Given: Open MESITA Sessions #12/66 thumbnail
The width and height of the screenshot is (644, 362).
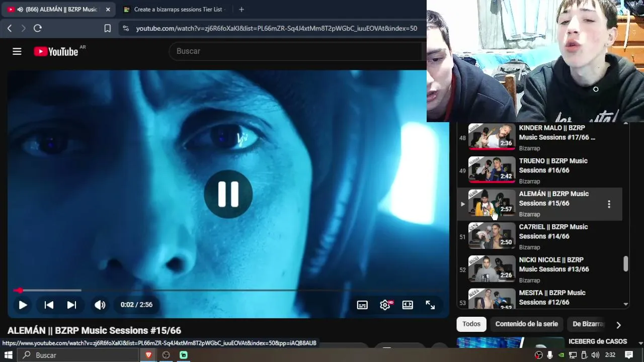Looking at the screenshot, I should (x=492, y=299).
